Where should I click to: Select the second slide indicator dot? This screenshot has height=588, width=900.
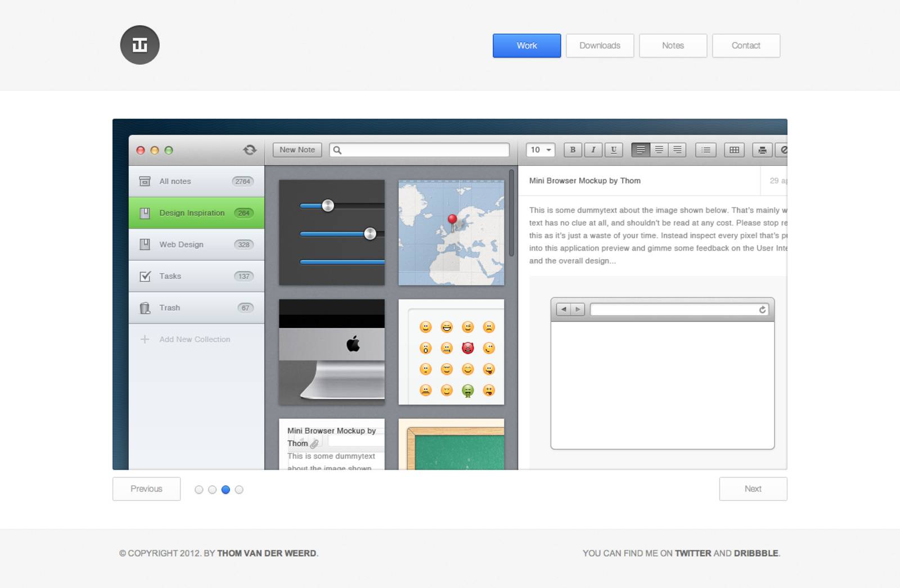(212, 490)
